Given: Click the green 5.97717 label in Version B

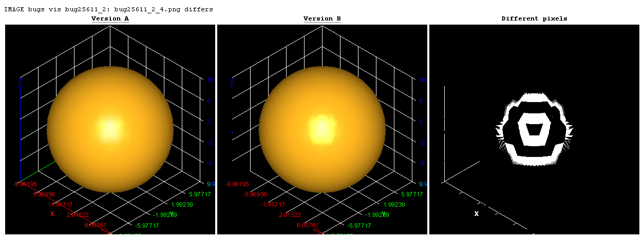Looking at the screenshot, I should (410, 194).
